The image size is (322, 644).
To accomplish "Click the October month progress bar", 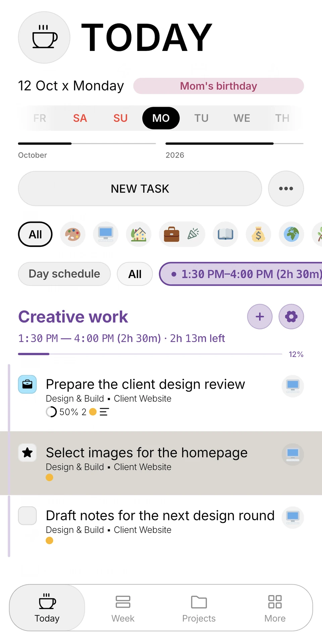I will point(87,144).
